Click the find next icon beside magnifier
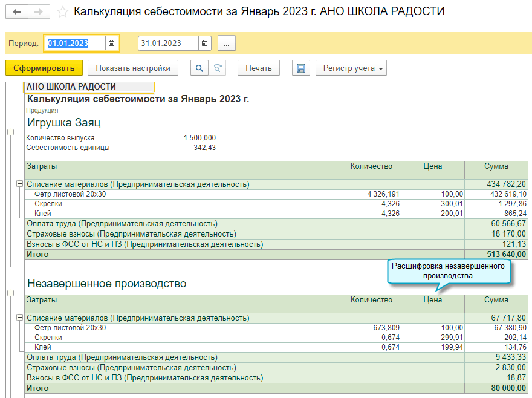The width and height of the screenshot is (532, 398). click(218, 68)
